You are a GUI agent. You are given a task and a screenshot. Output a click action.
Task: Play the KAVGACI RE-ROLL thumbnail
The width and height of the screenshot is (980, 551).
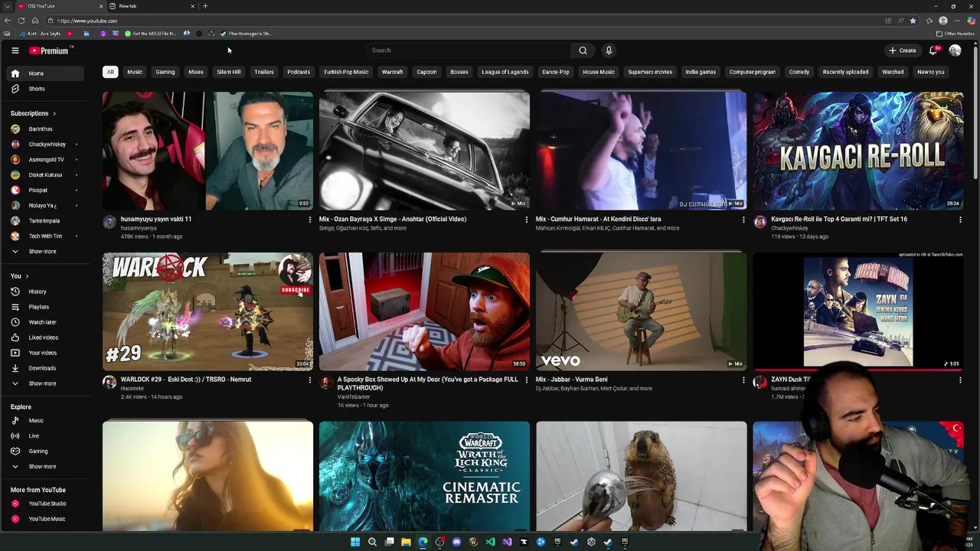point(858,151)
